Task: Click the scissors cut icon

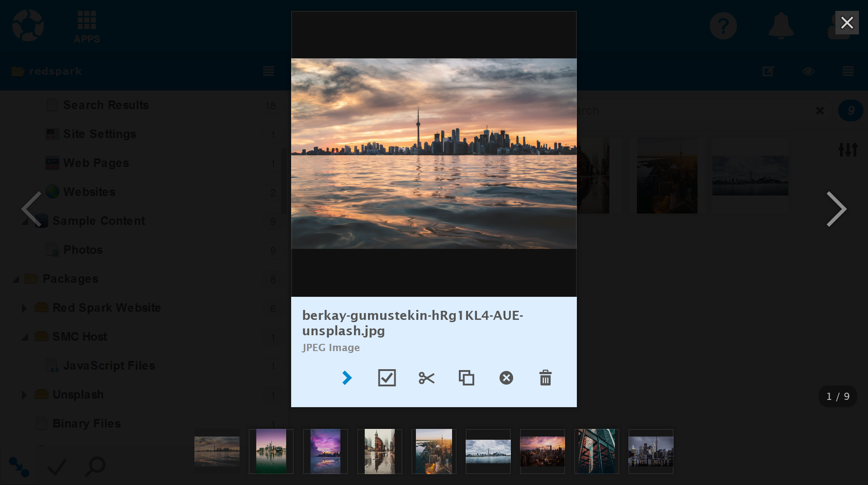Action: tap(426, 378)
